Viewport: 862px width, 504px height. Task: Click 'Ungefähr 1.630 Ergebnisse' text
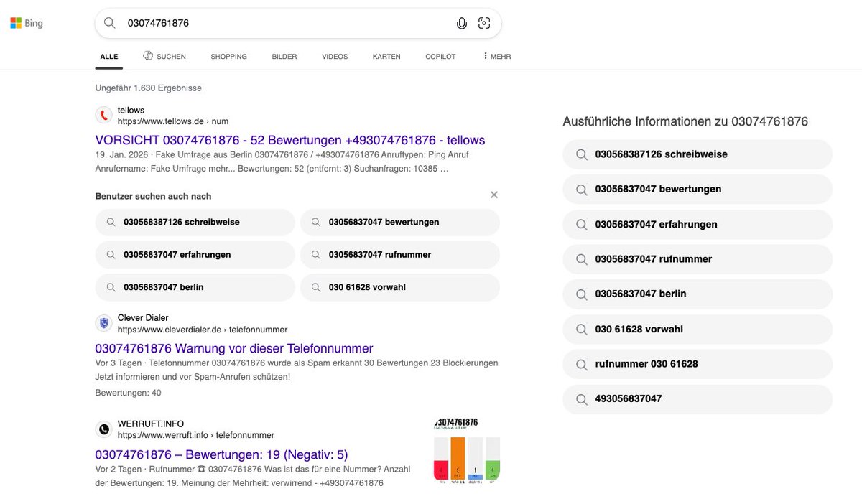[x=149, y=88]
